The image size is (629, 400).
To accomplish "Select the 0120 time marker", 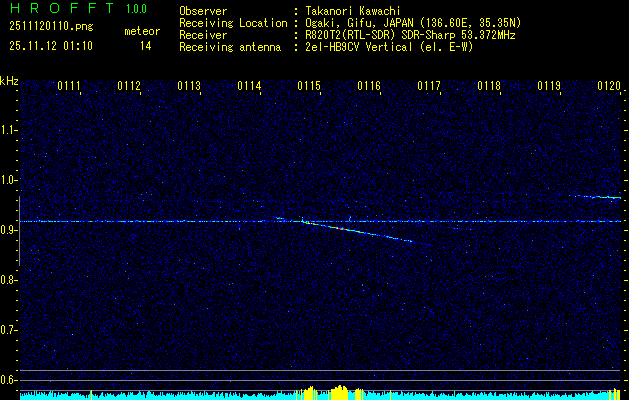I will tap(608, 86).
